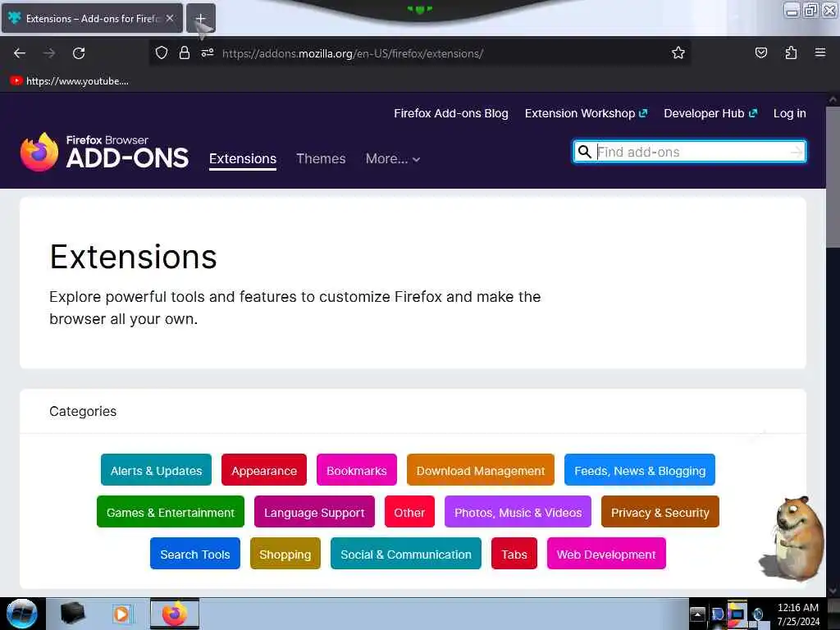Open the Firefox Add-ons Blog link

point(451,113)
